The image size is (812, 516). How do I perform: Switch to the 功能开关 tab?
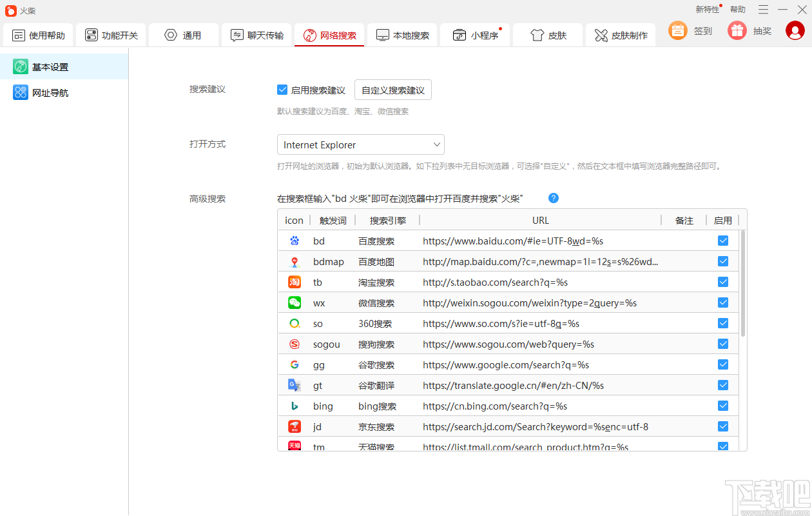pos(111,35)
